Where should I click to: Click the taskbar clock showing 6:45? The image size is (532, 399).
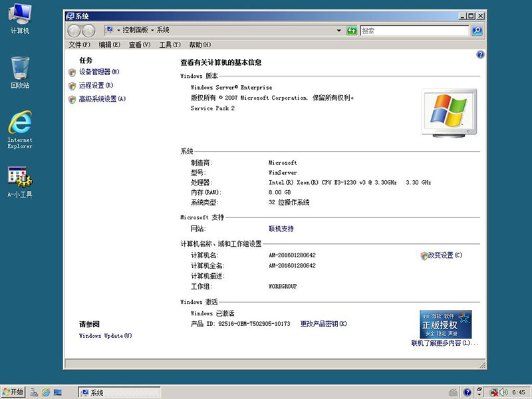click(519, 392)
